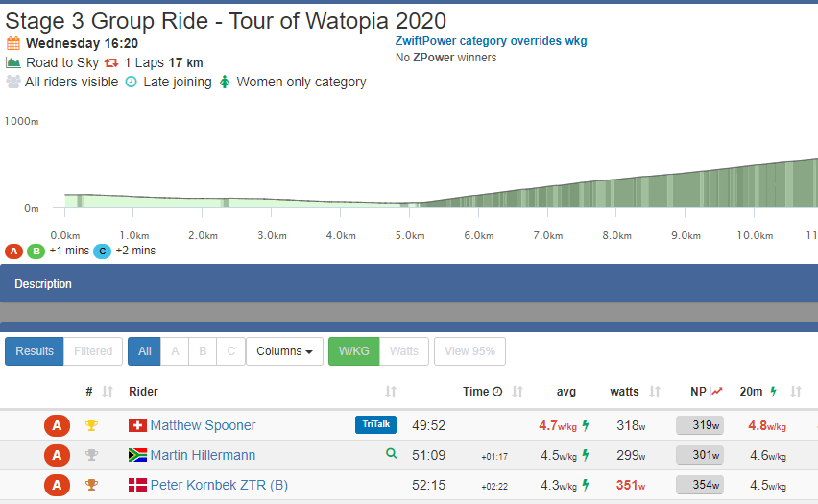The height and width of the screenshot is (504, 818).
Task: Sort results by the Rider column arrows
Action: [391, 392]
